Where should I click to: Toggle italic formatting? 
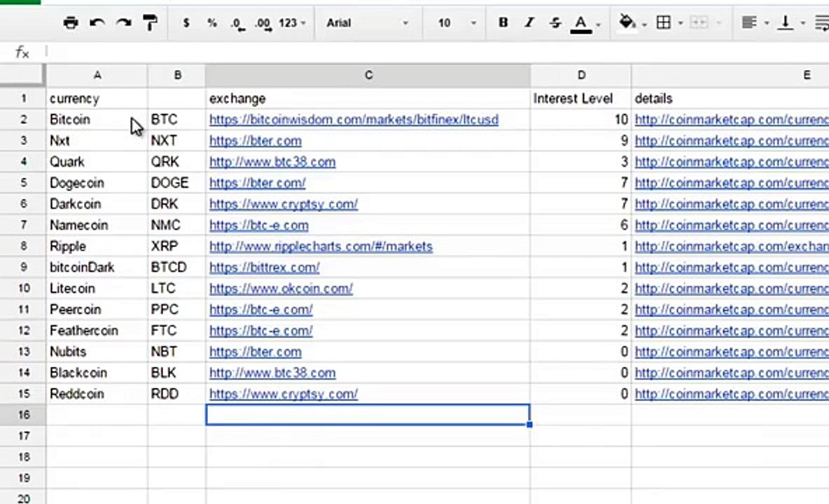(529, 23)
